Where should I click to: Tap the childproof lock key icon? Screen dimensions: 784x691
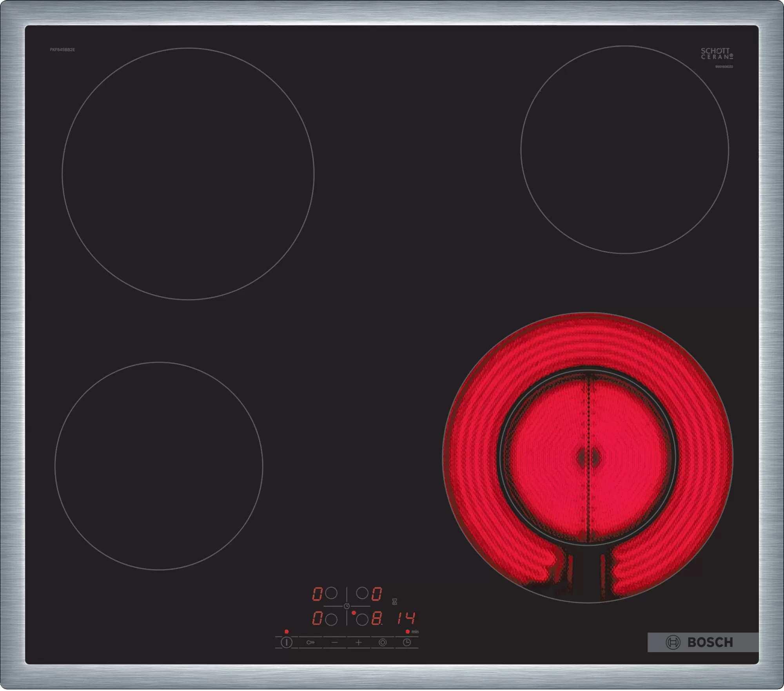[310, 642]
